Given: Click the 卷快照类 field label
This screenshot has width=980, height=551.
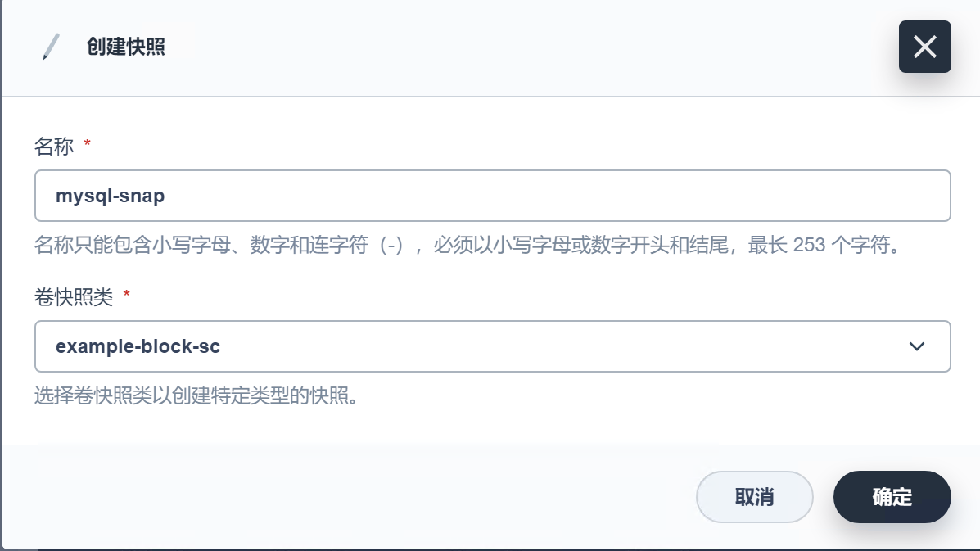Looking at the screenshot, I should tap(73, 295).
